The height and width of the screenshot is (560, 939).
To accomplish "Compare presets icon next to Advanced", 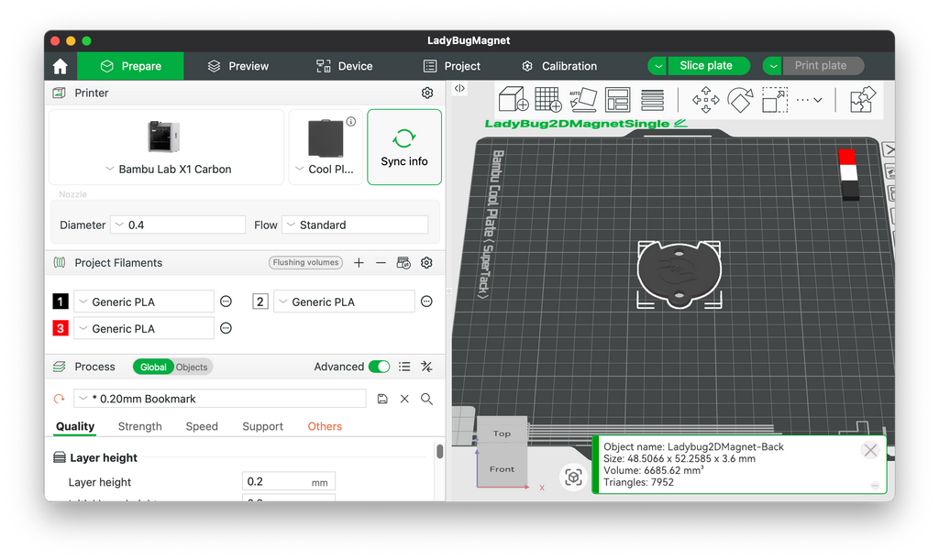I will point(426,367).
